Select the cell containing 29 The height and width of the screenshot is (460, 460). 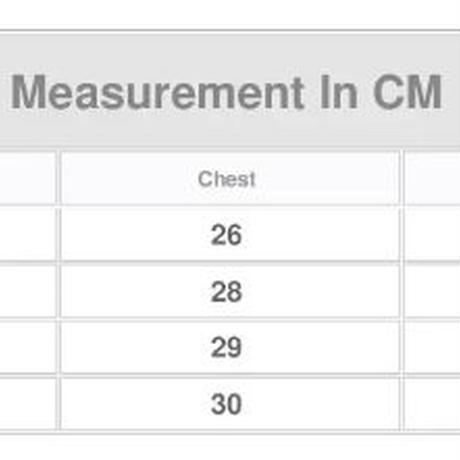[230, 347]
